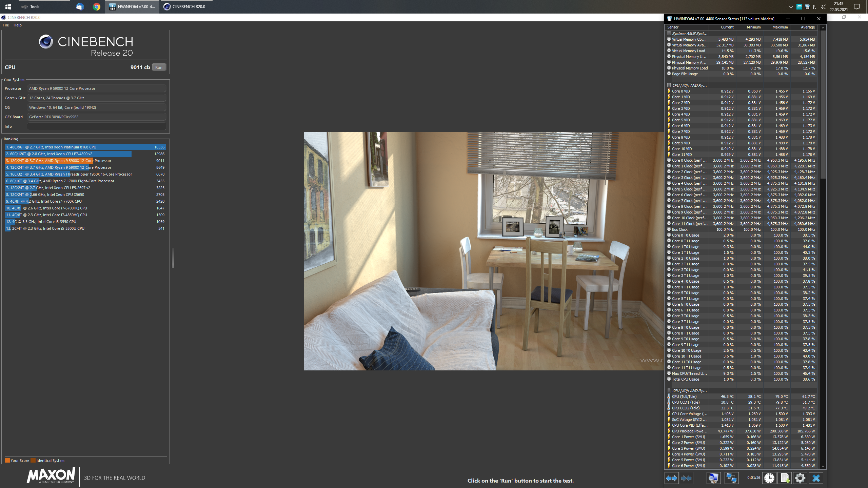Open HWiNFO sensor settings gear icon
This screenshot has height=488, width=868.
pos(800,478)
